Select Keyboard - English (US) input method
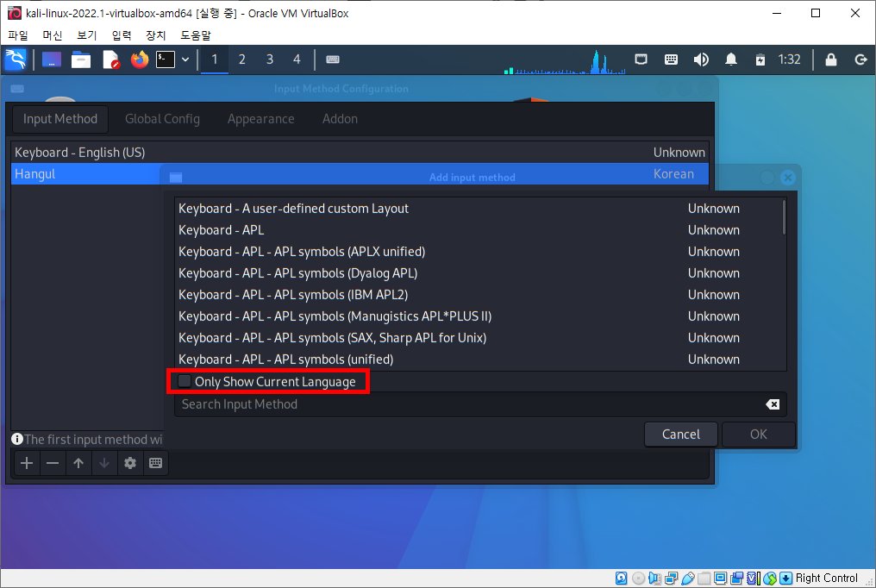 click(360, 153)
